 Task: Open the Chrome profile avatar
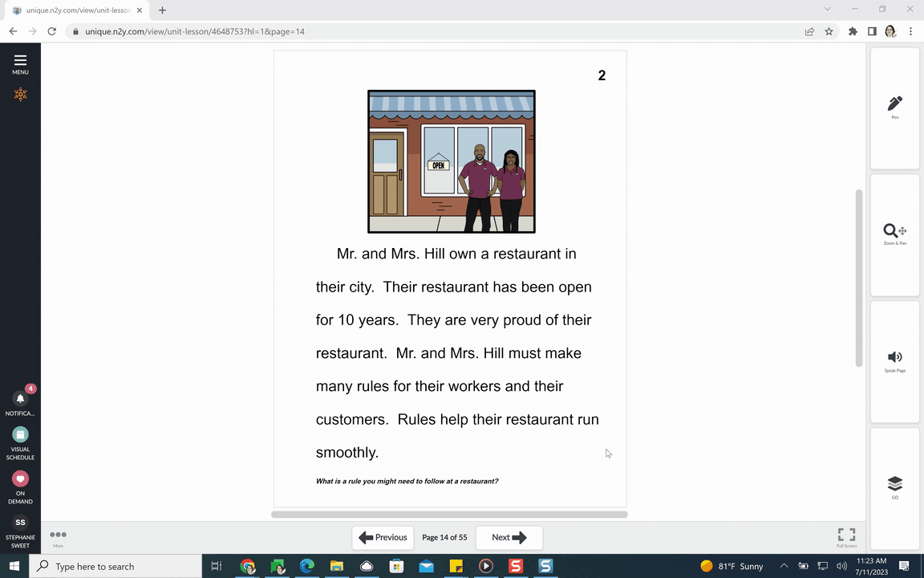pyautogui.click(x=890, y=31)
